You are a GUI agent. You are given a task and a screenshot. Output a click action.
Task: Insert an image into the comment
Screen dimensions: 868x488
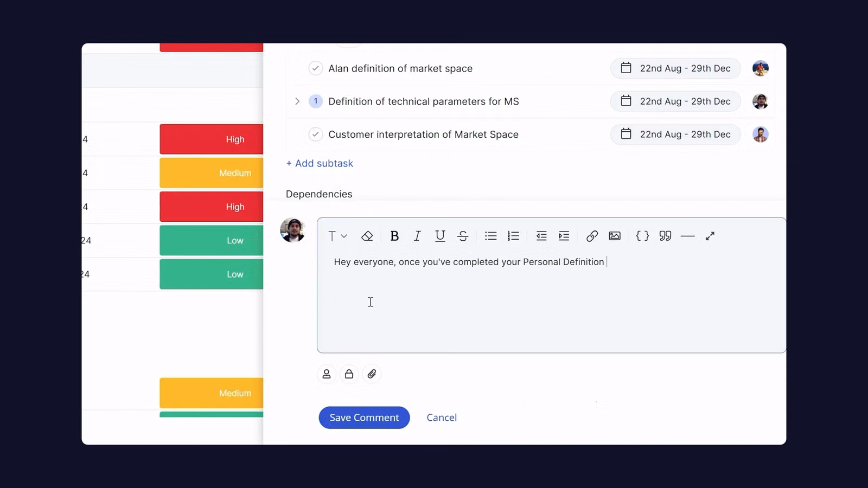pyautogui.click(x=615, y=236)
